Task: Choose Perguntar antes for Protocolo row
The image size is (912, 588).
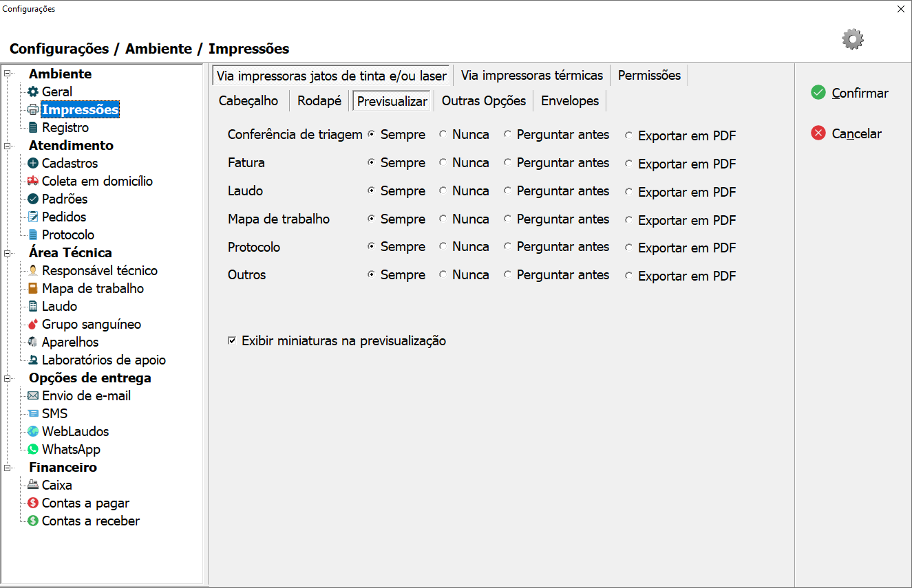Action: click(x=507, y=247)
